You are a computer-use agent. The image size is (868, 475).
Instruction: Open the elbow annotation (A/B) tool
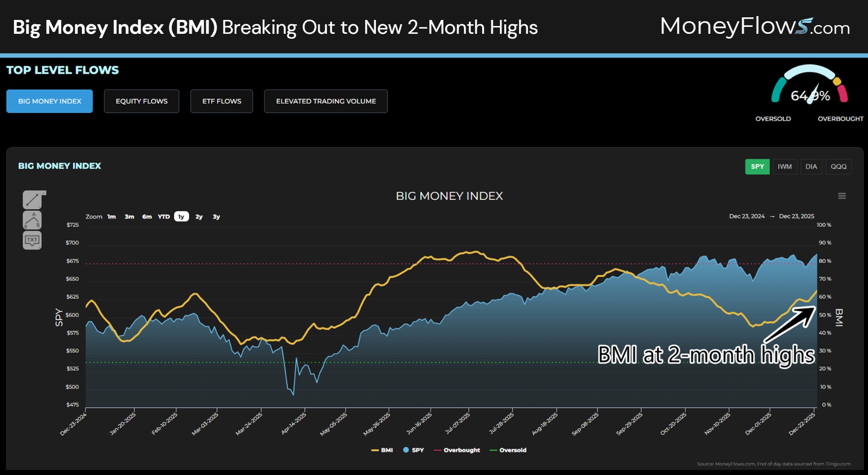coord(32,221)
